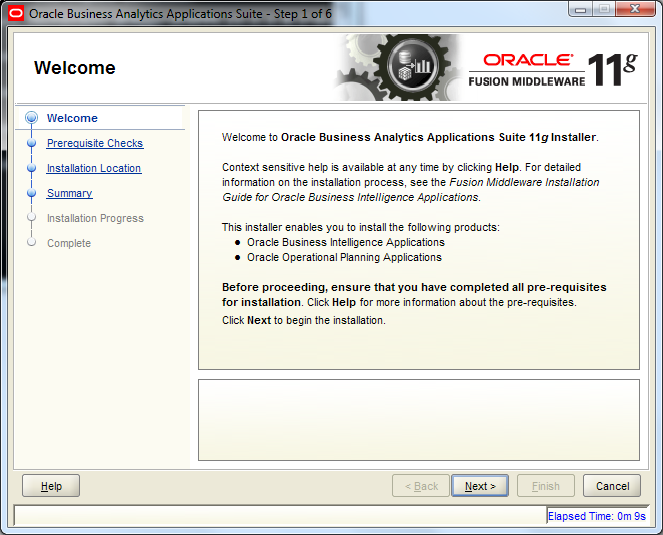Click the Installation Progress step label

tap(95, 218)
